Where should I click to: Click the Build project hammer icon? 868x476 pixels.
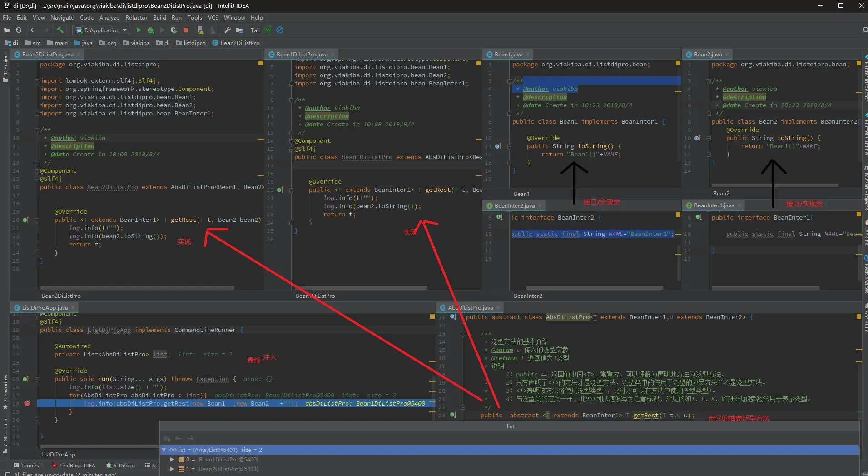(60, 30)
